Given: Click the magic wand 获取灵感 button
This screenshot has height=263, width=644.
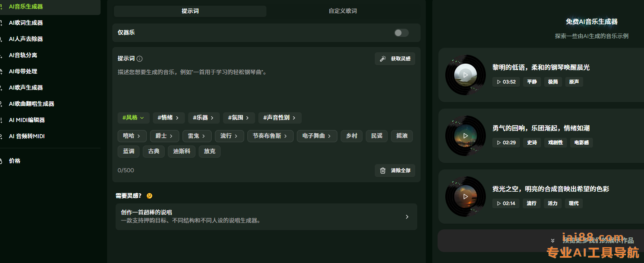Looking at the screenshot, I should [395, 59].
